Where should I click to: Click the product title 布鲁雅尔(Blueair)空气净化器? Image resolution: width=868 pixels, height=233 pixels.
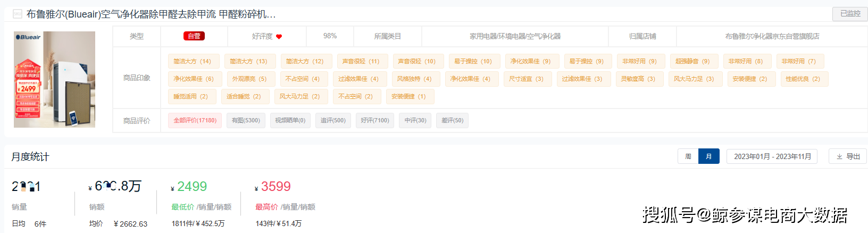151,14
